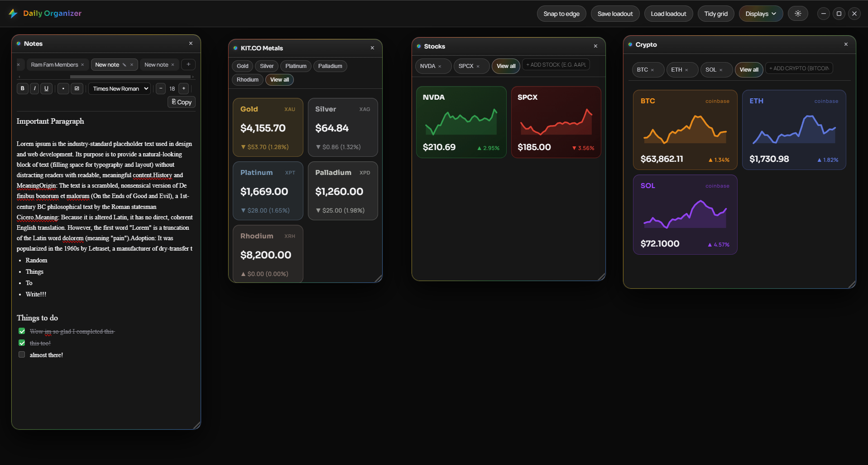Toggle bold formatting in Notes
The height and width of the screenshot is (465, 868).
(x=22, y=88)
